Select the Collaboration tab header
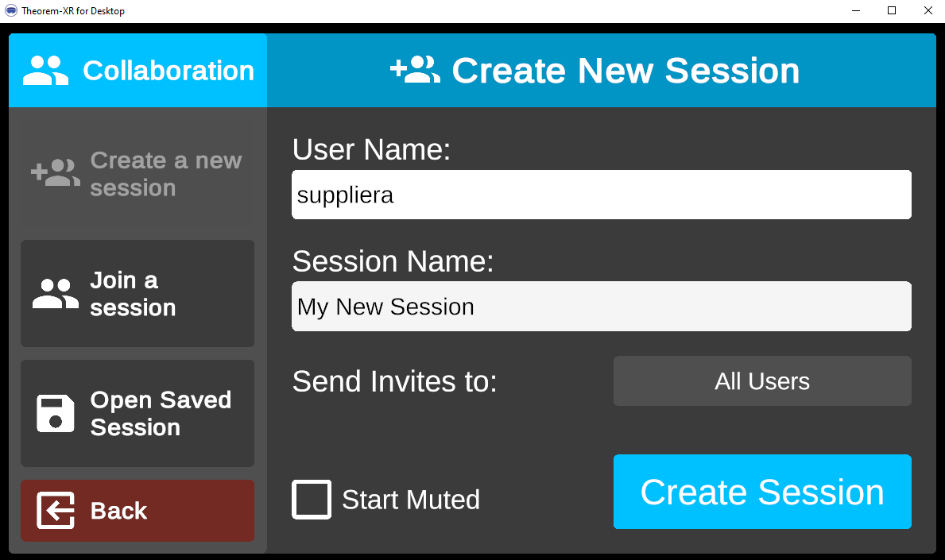 point(137,71)
